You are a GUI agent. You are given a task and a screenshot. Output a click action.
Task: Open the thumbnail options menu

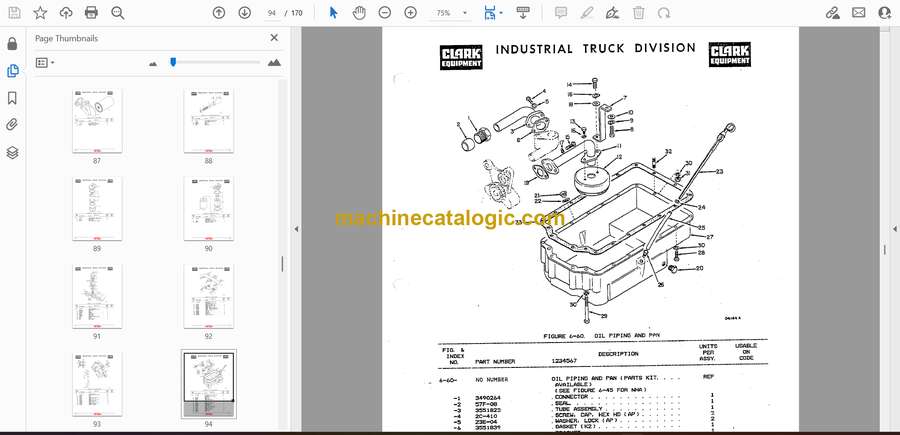(45, 63)
